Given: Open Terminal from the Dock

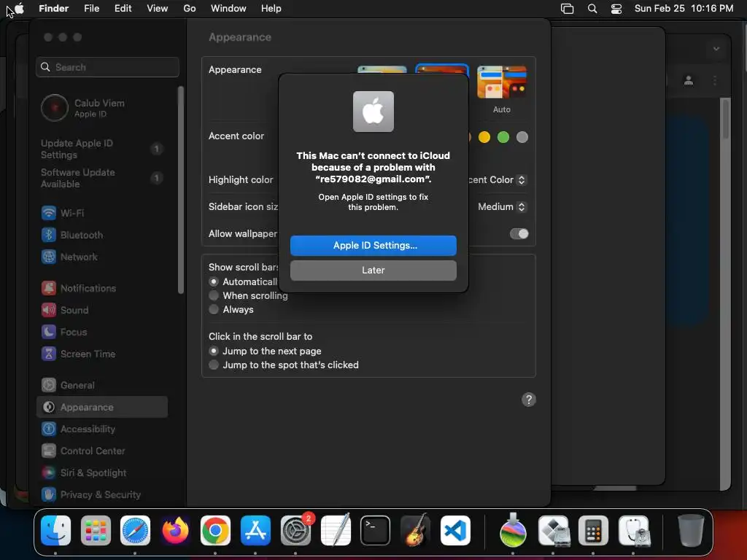Looking at the screenshot, I should (376, 531).
